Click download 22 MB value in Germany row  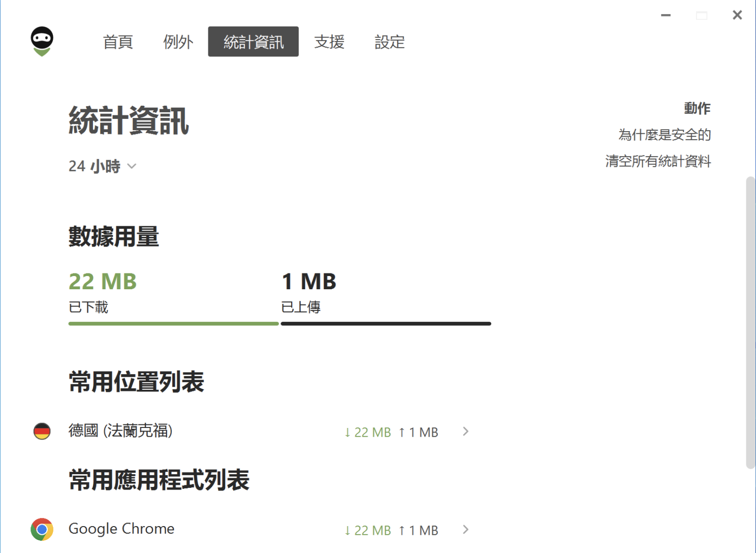tap(367, 433)
